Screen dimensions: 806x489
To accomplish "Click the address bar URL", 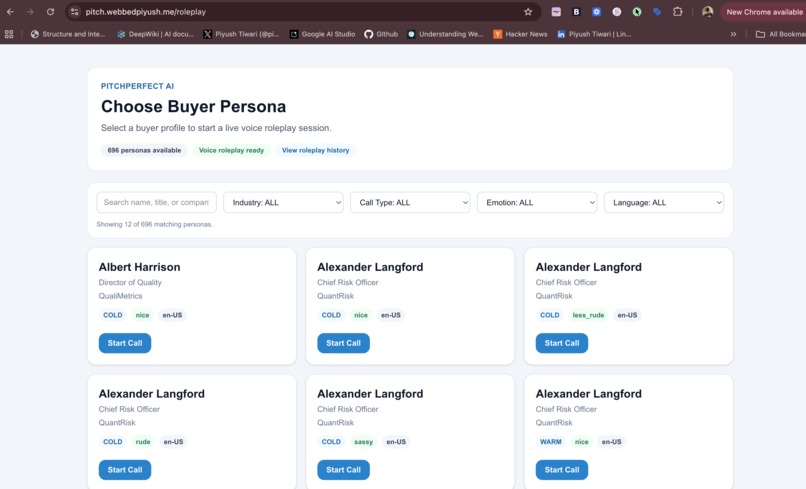I will pos(145,12).
